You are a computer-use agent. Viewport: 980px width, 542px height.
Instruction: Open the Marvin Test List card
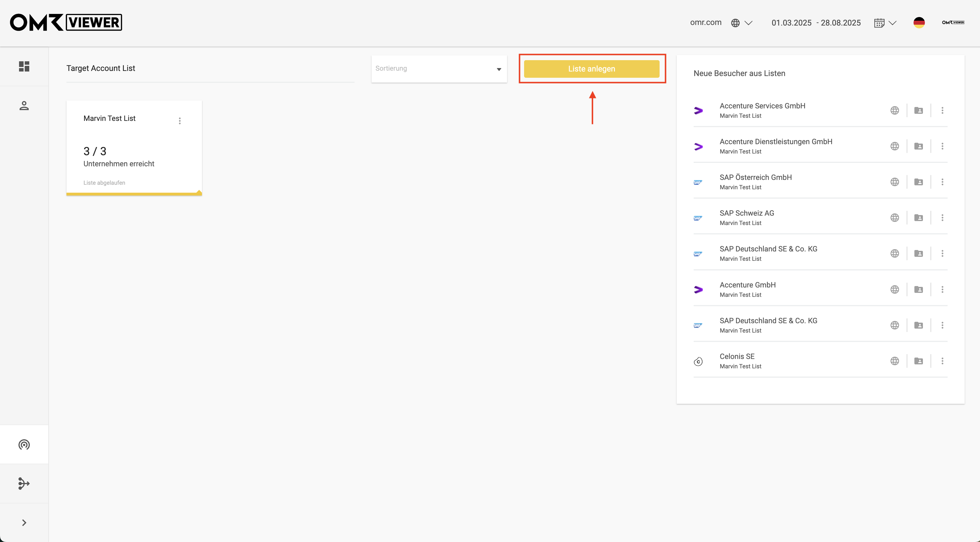coord(134,148)
